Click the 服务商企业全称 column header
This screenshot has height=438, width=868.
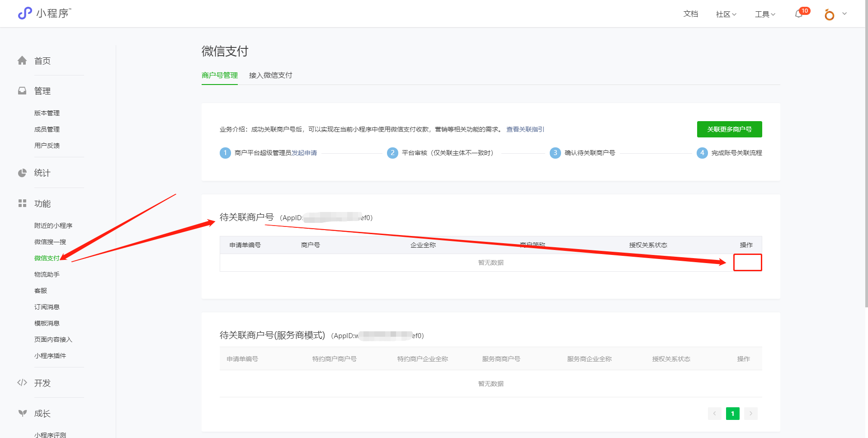point(590,359)
